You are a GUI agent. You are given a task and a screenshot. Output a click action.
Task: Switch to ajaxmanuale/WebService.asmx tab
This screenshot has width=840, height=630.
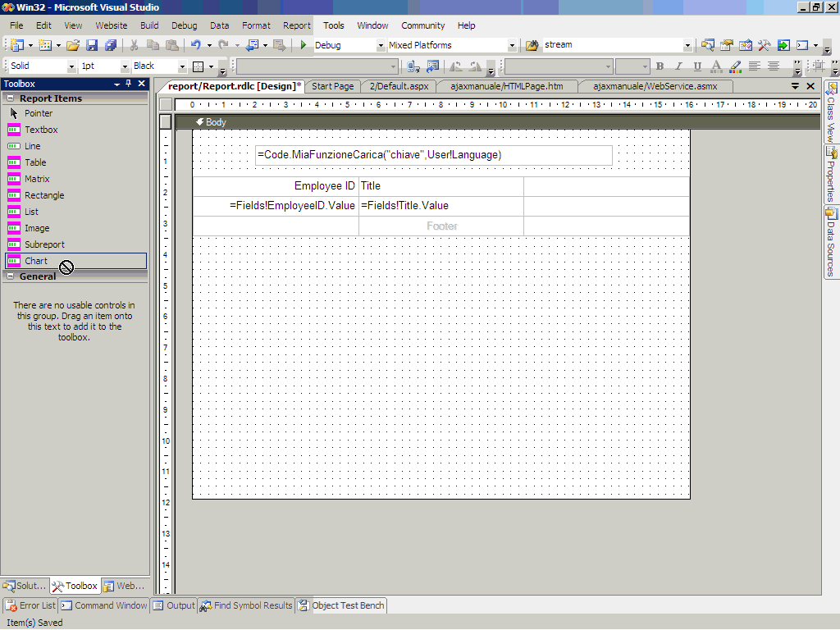click(x=655, y=86)
